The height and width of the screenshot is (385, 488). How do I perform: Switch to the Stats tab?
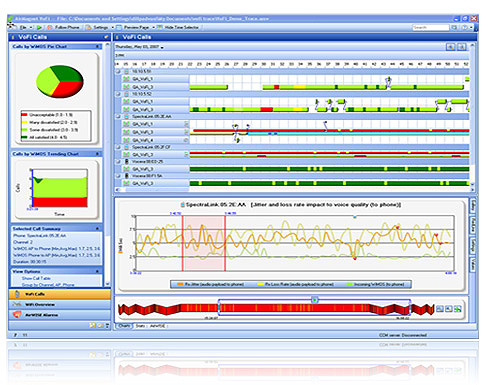pyautogui.click(x=140, y=326)
